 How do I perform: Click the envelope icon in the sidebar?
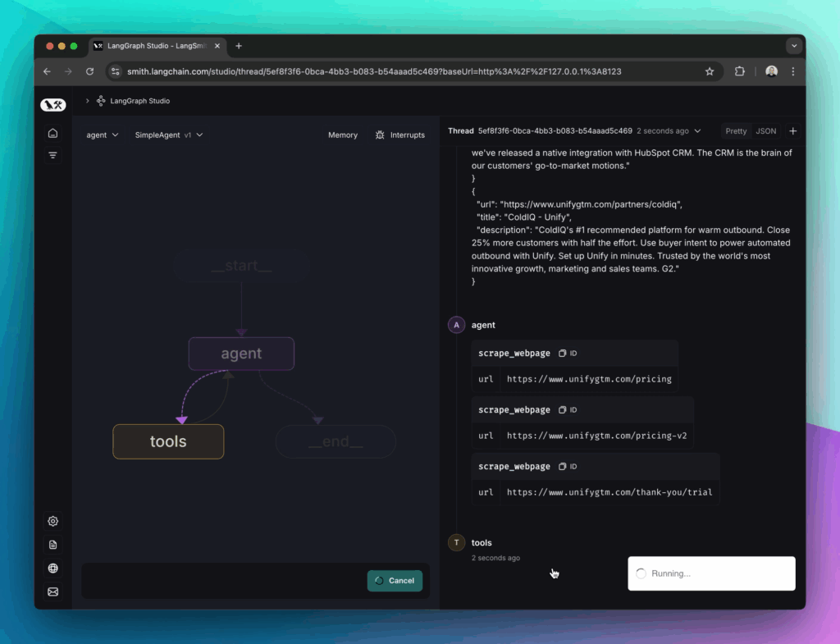pos(52,591)
